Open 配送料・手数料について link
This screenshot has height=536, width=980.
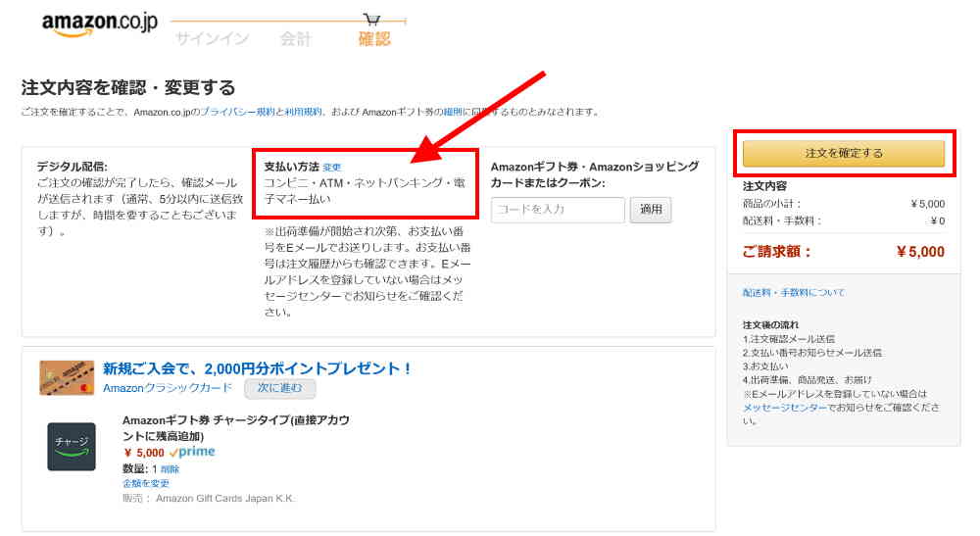[x=794, y=292]
